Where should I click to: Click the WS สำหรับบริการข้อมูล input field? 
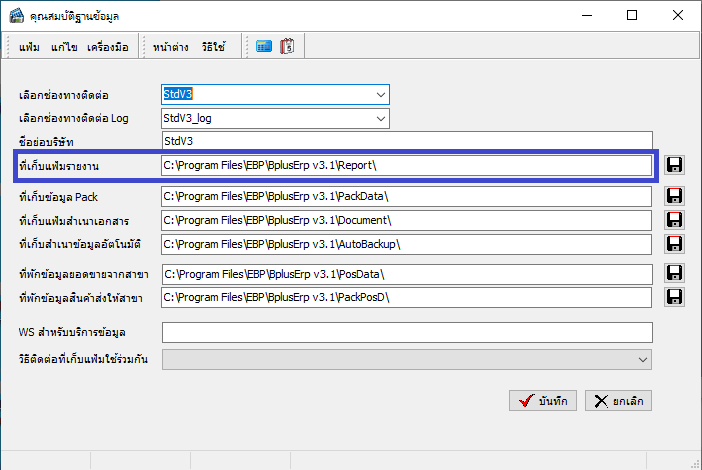[x=406, y=332]
